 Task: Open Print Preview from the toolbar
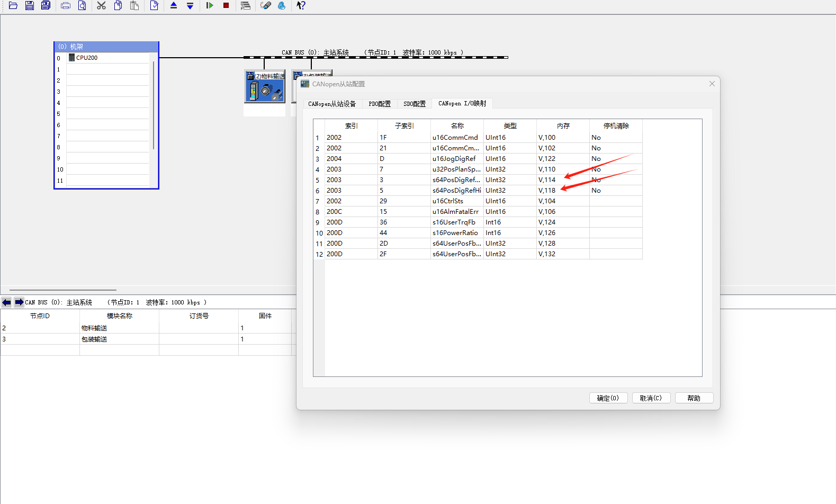(x=82, y=5)
